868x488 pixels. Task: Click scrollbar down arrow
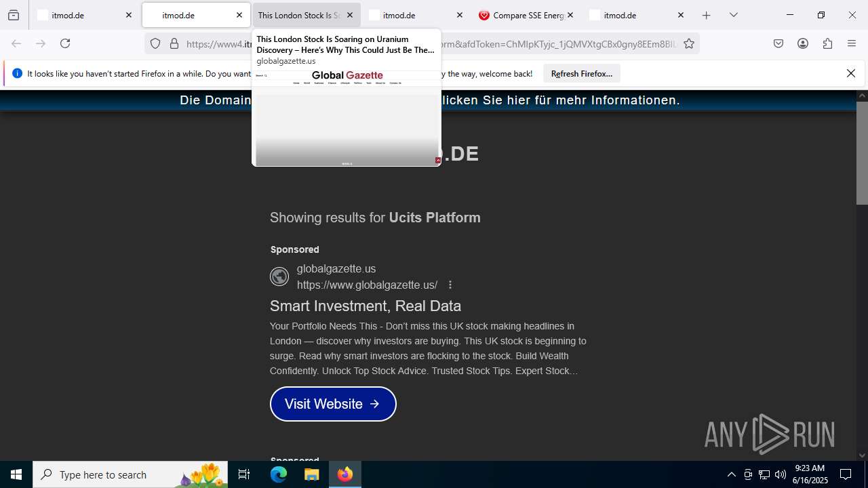coord(862,455)
